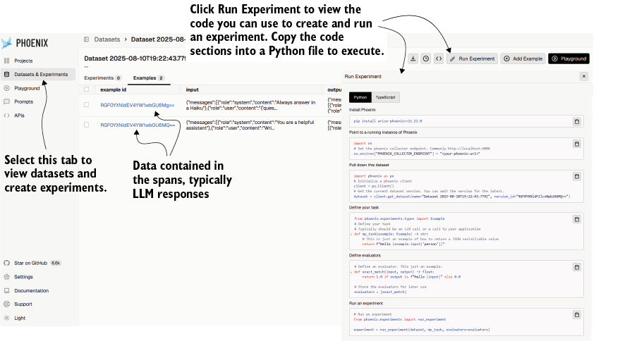Screen dimensions: 644x341
Task: Switch to the TypeScript tab
Action: pos(385,97)
